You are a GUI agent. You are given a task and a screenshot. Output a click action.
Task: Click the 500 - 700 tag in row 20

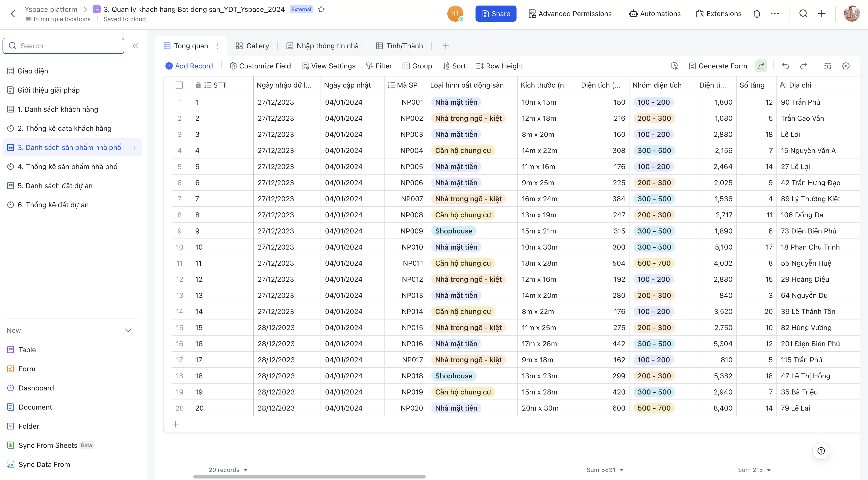[x=654, y=408]
